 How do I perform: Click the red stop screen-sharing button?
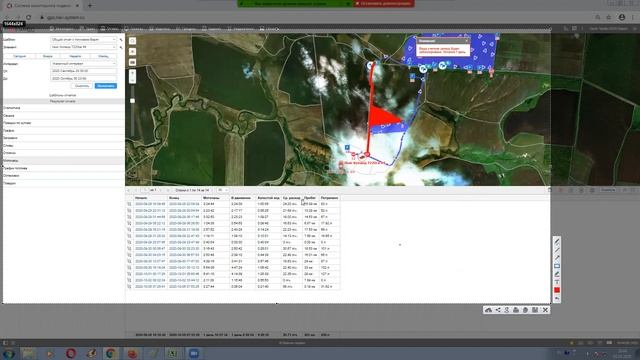pyautogui.click(x=384, y=3)
